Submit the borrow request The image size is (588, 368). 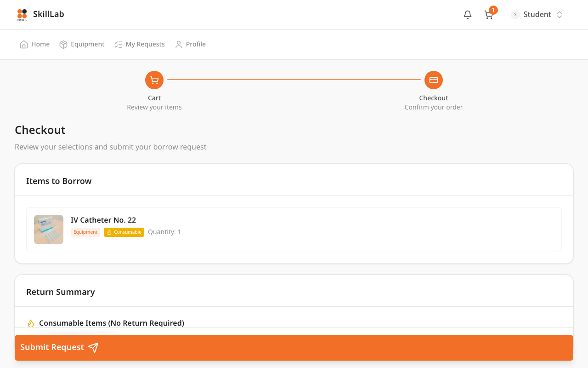(x=294, y=348)
